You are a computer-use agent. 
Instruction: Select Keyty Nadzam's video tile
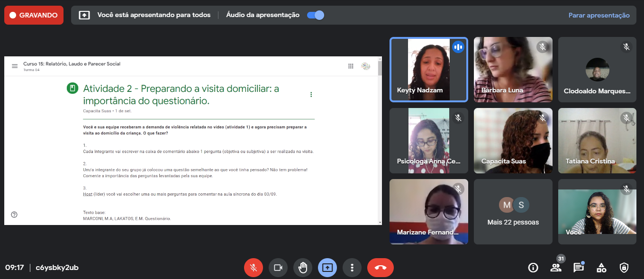pyautogui.click(x=428, y=70)
